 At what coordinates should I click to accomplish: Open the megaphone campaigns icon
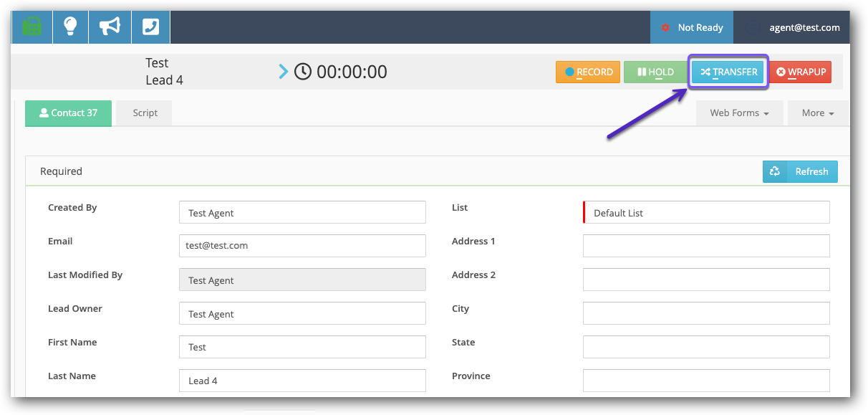pos(110,27)
